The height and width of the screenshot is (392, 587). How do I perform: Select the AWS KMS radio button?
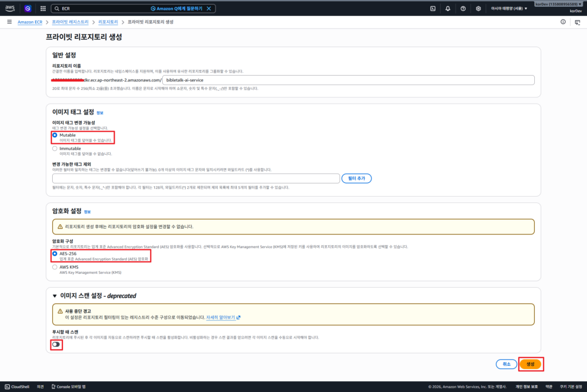pyautogui.click(x=55, y=267)
